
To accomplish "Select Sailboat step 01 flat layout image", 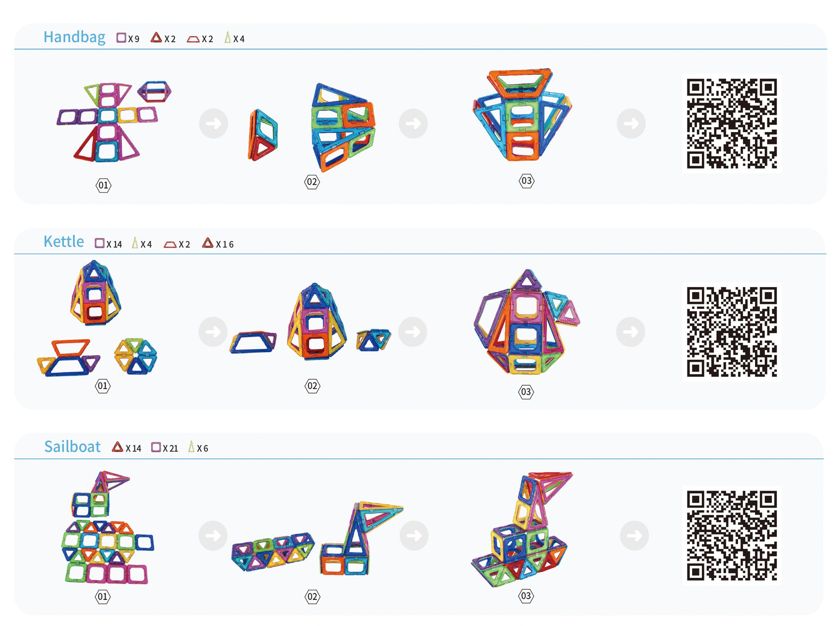I will point(108,527).
